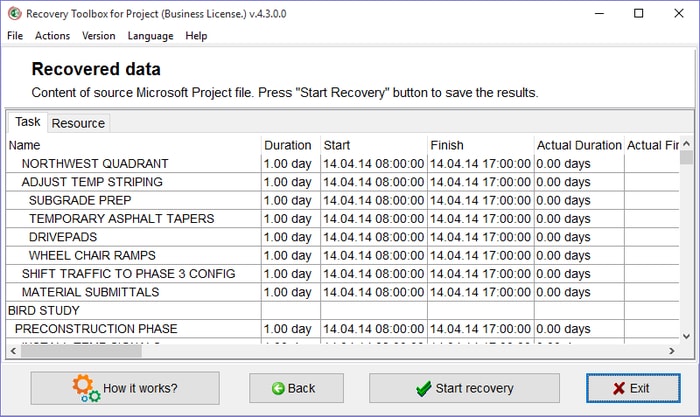700x417 pixels.
Task: Select the SUBGRADE PREP task row
Action: click(x=343, y=200)
